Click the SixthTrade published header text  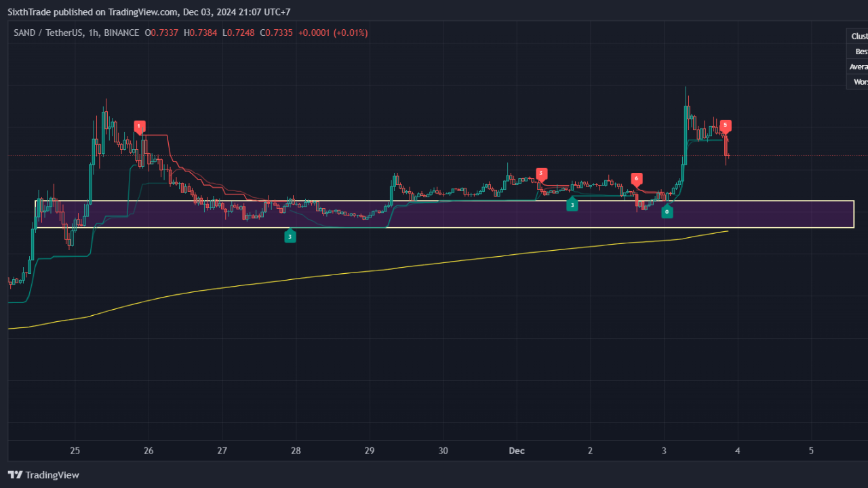148,12
